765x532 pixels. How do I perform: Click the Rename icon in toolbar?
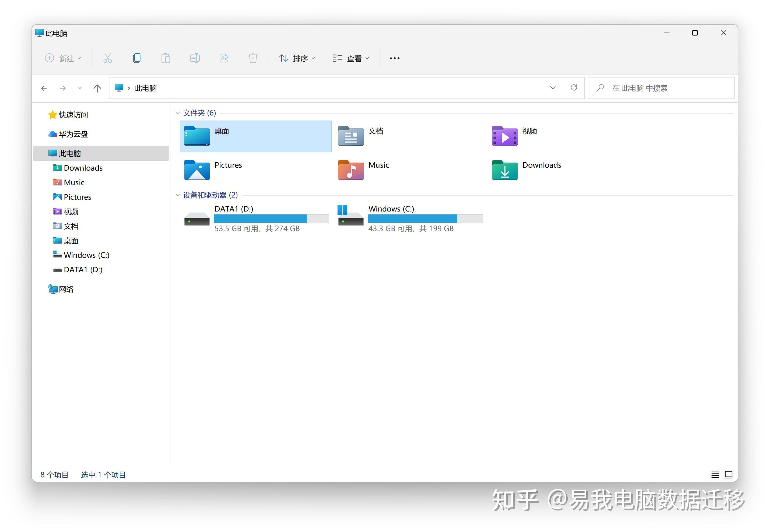195,58
